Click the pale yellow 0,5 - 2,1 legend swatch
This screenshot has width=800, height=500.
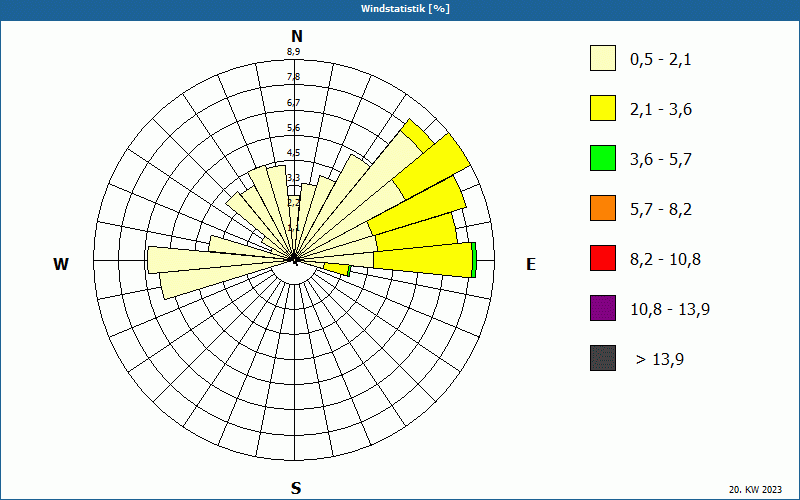[x=603, y=58]
